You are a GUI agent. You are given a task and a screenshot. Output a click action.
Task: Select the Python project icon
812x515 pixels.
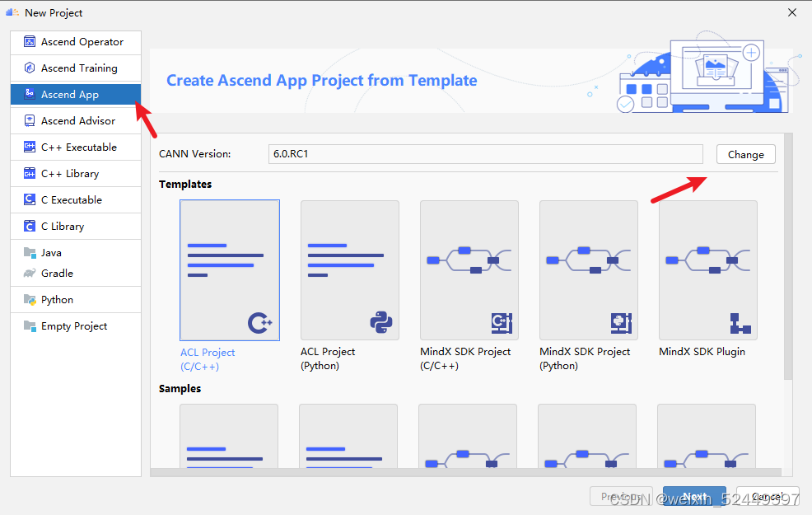pos(28,299)
